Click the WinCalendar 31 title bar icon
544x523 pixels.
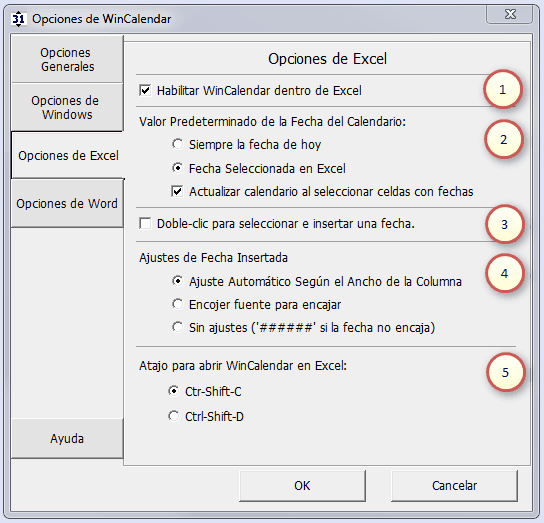click(18, 19)
